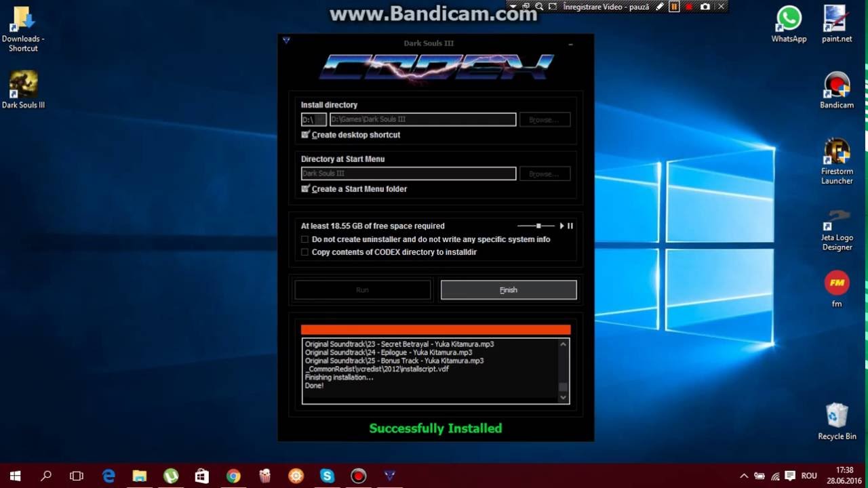The image size is (868, 488).
Task: Click the Bandicam pause recording button
Action: point(674,7)
